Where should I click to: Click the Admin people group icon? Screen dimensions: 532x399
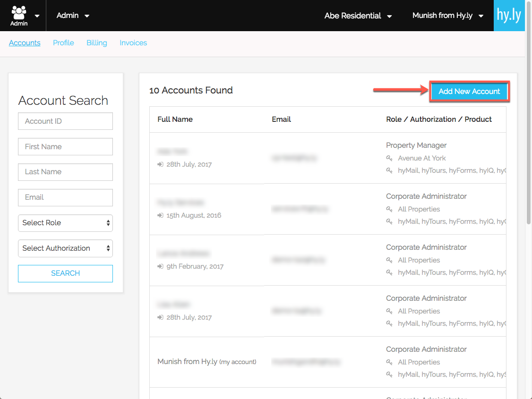tap(18, 13)
